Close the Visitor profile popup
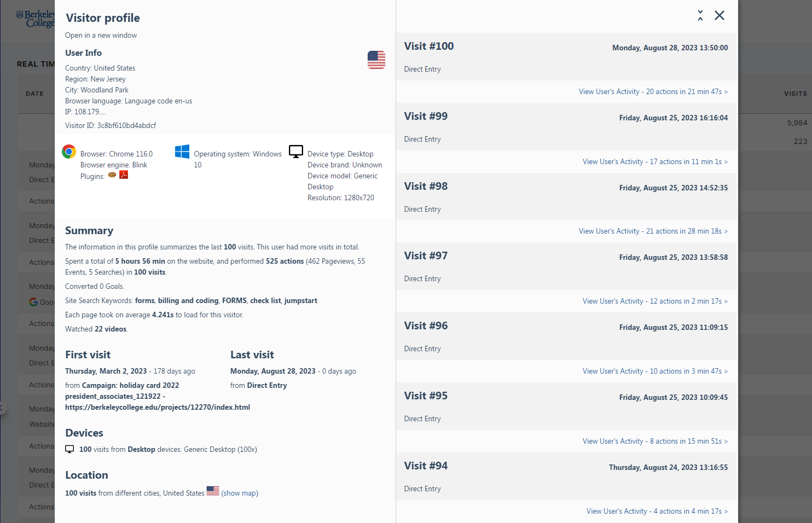 tap(720, 15)
